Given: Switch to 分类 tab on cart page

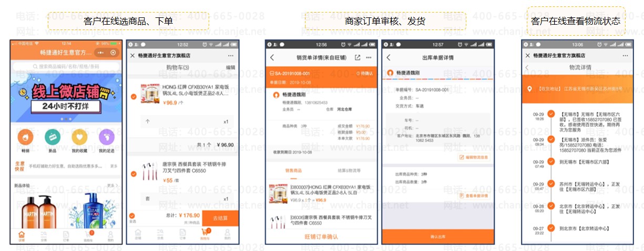Looking at the screenshot, I should pos(160,235).
